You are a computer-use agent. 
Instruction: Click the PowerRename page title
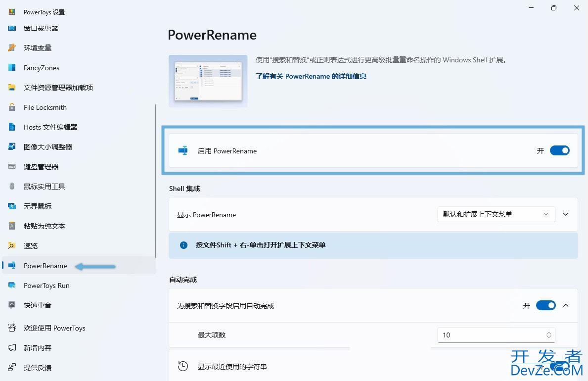pyautogui.click(x=212, y=35)
